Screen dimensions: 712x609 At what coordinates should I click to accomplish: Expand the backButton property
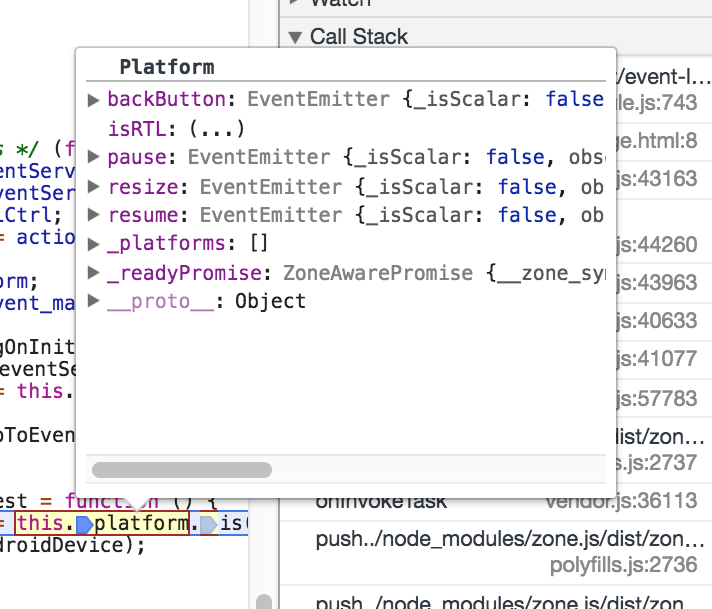click(94, 100)
